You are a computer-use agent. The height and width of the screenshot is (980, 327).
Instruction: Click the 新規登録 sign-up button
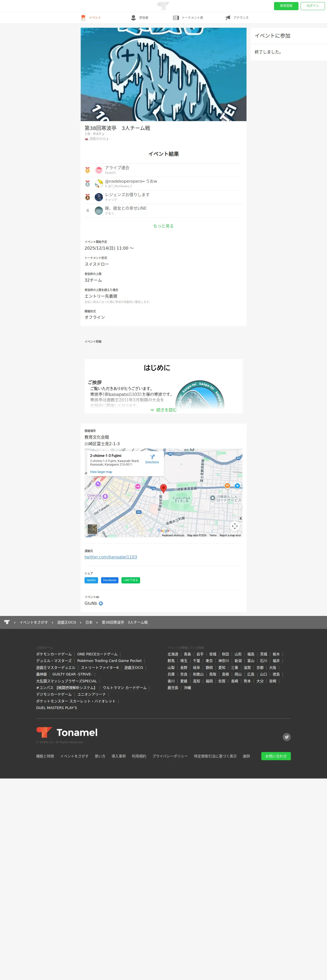click(286, 6)
